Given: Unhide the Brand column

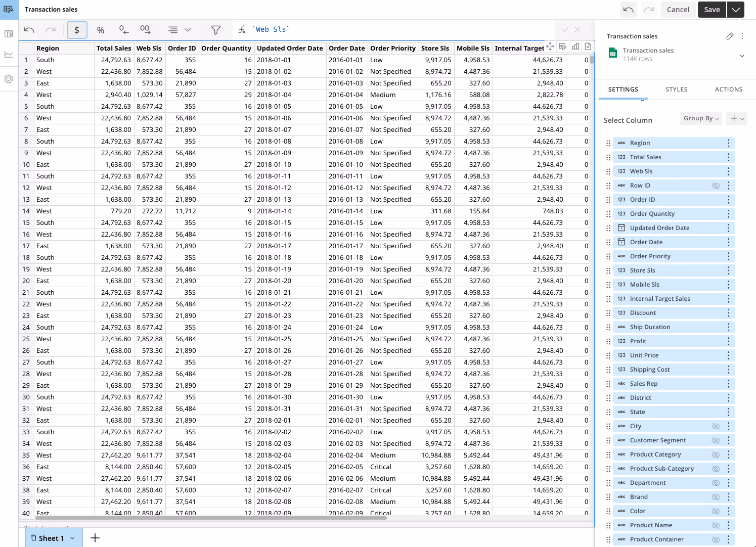Looking at the screenshot, I should tap(716, 497).
